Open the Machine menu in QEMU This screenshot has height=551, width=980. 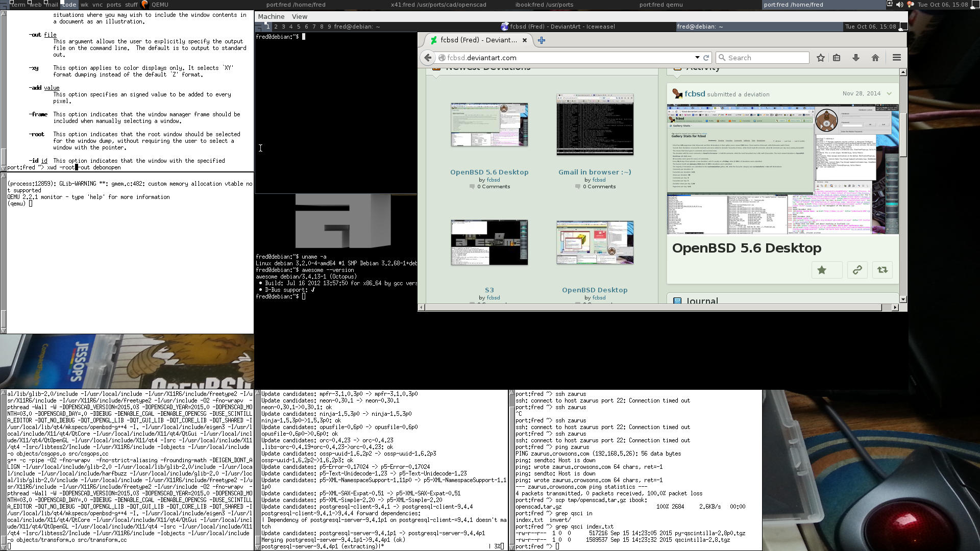click(x=271, y=16)
